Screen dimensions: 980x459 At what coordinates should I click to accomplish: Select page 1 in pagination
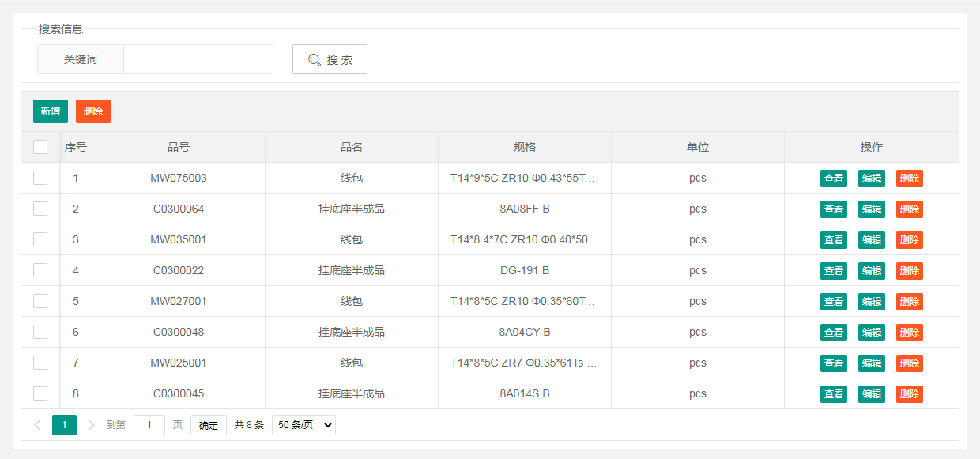tap(64, 425)
